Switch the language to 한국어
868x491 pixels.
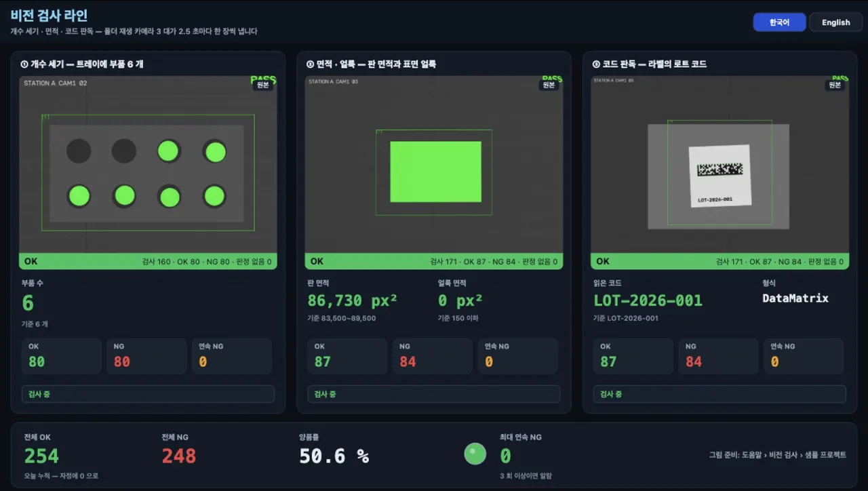pos(779,22)
